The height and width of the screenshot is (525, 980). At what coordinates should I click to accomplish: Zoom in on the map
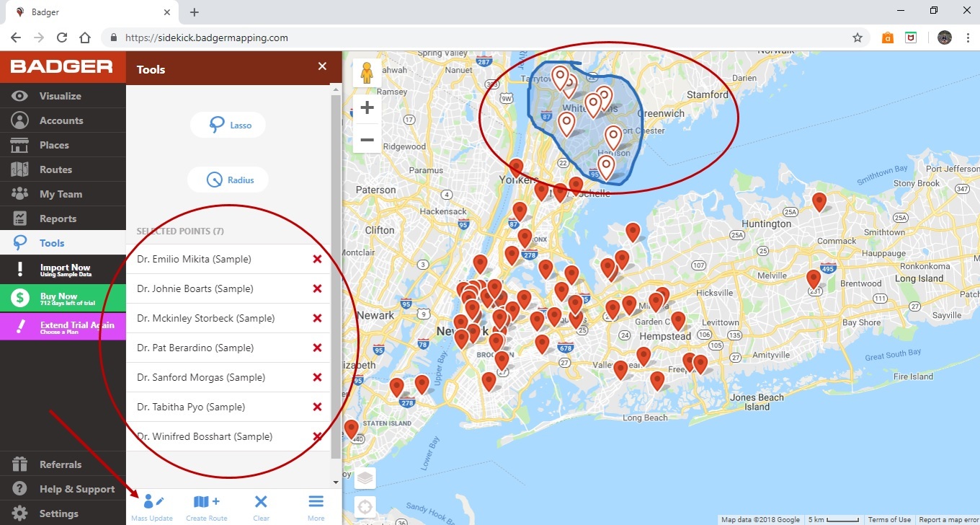367,108
